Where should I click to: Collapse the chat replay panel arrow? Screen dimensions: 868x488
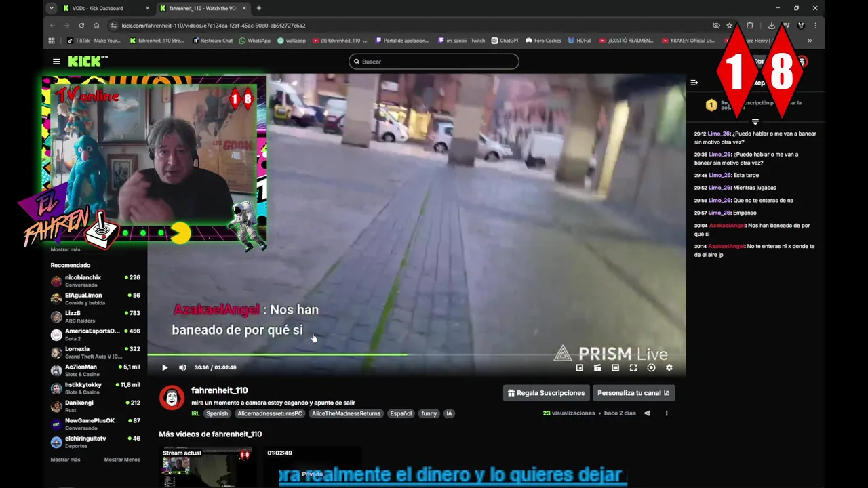694,83
